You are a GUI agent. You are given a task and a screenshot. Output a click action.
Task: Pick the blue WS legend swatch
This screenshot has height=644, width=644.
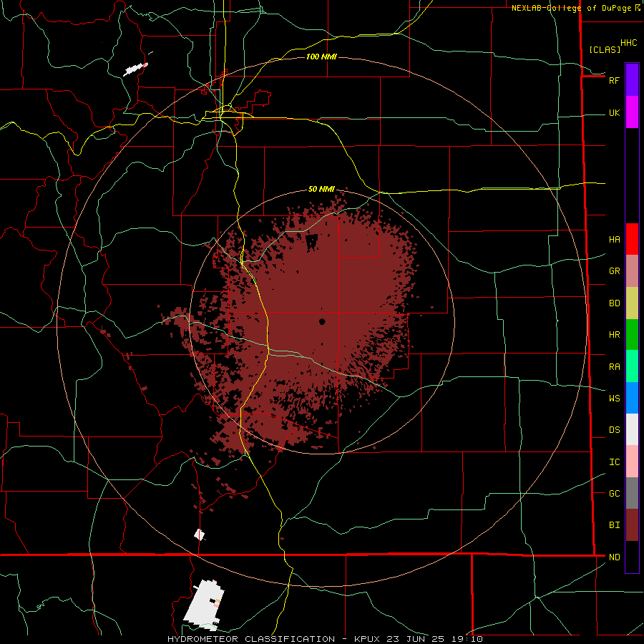point(632,398)
